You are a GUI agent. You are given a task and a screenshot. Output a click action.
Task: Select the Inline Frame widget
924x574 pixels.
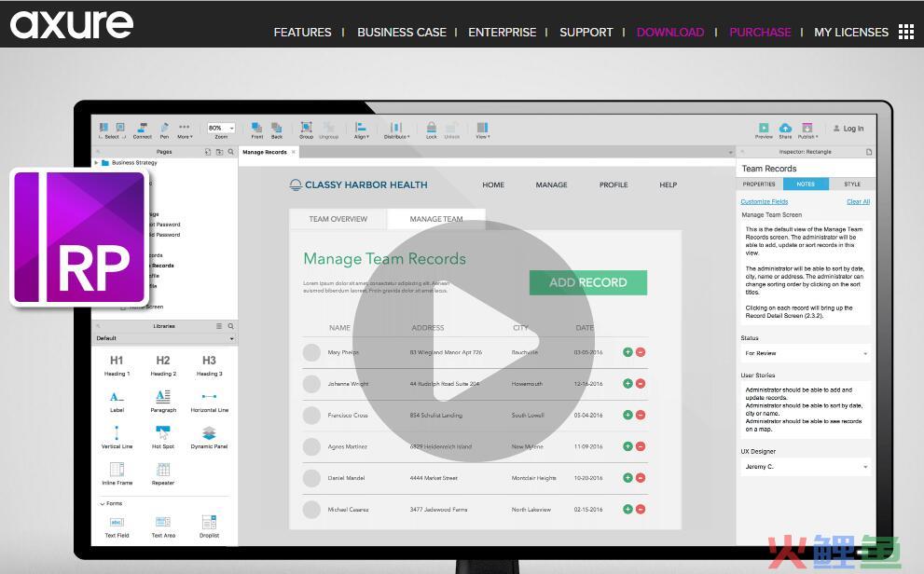pyautogui.click(x=117, y=474)
